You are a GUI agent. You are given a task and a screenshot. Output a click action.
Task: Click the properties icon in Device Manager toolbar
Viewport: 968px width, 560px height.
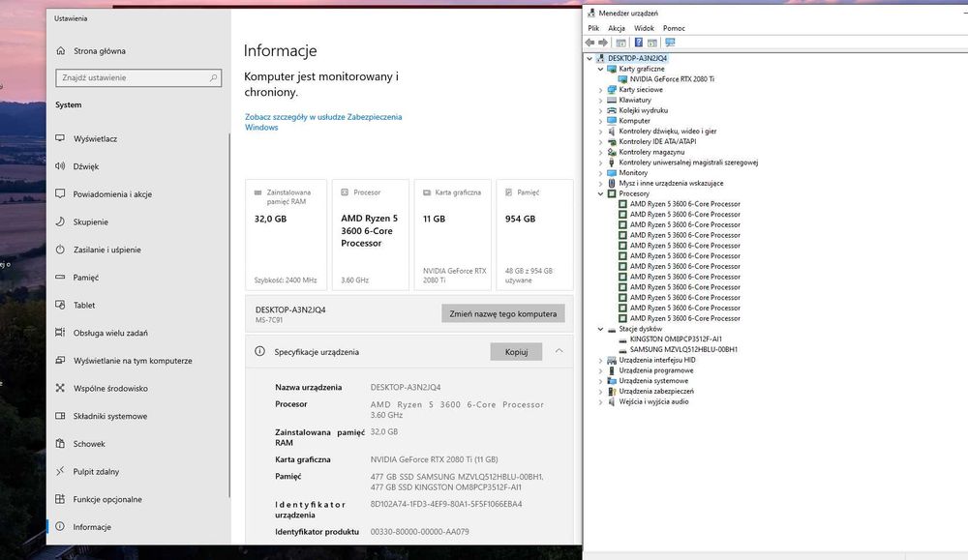(x=621, y=43)
